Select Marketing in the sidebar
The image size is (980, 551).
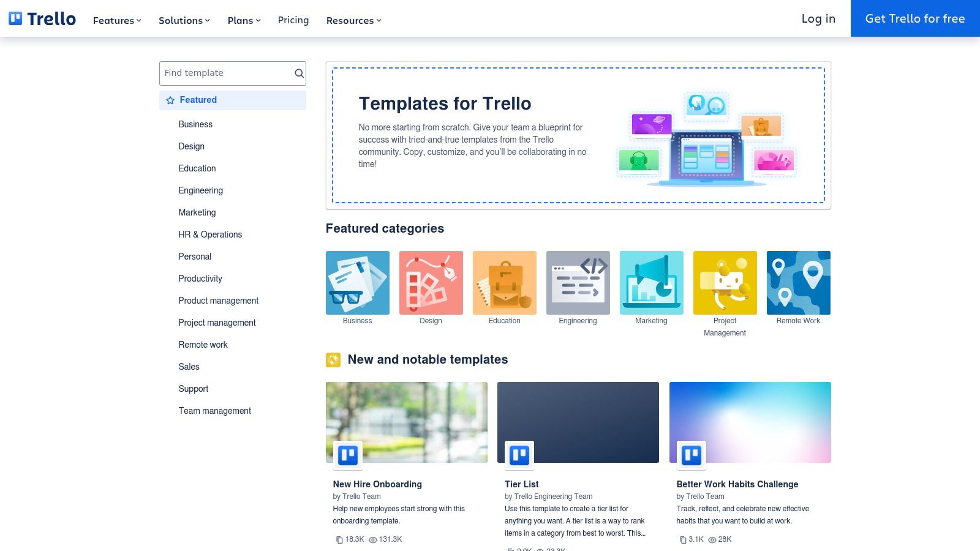click(x=197, y=212)
